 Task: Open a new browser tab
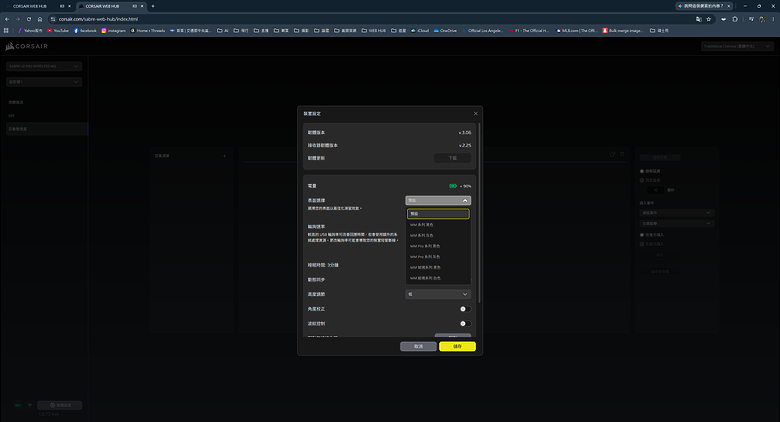click(153, 6)
